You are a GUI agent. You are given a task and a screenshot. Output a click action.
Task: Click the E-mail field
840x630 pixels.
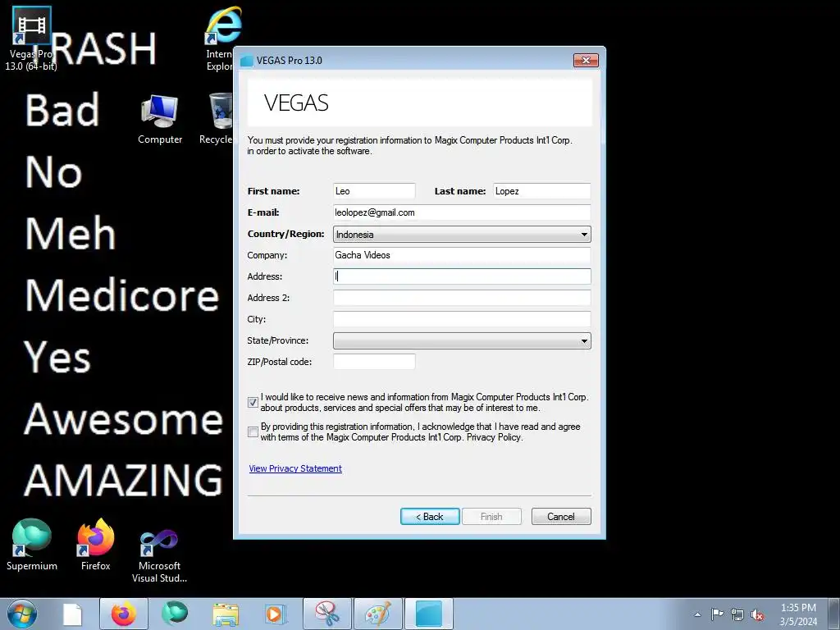462,212
